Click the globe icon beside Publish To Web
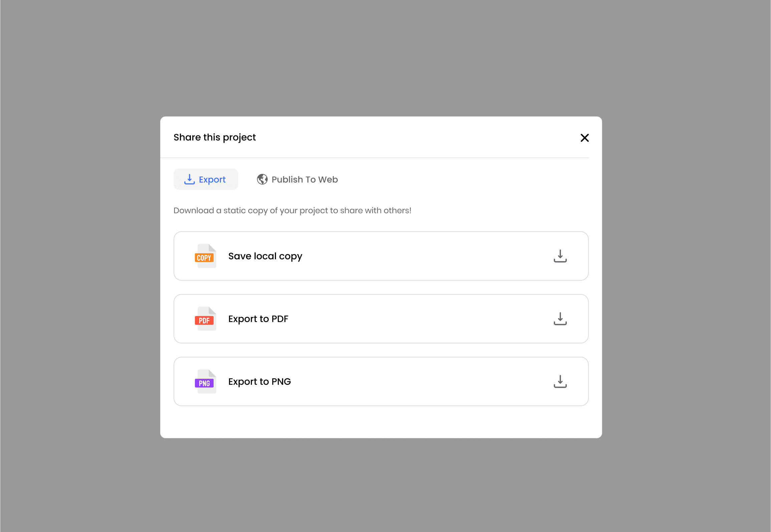This screenshot has height=532, width=771. click(262, 179)
